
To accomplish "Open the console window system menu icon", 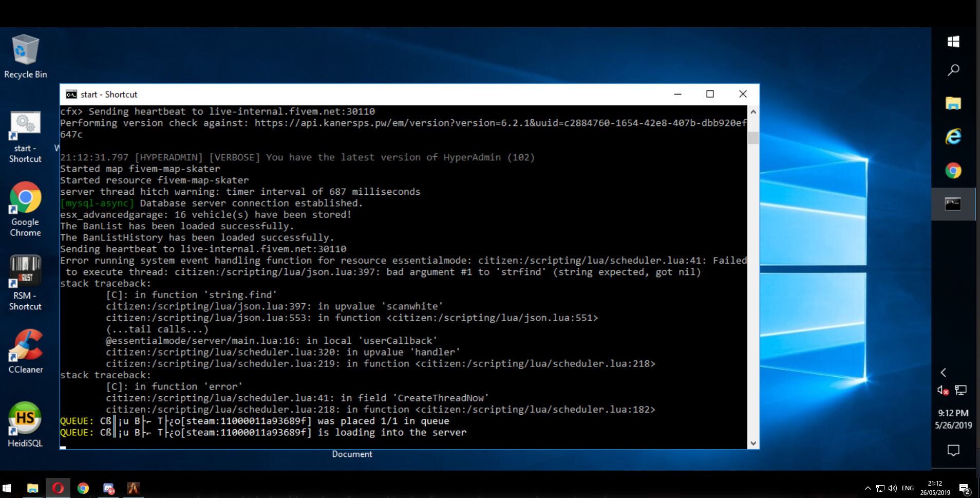I will click(71, 94).
